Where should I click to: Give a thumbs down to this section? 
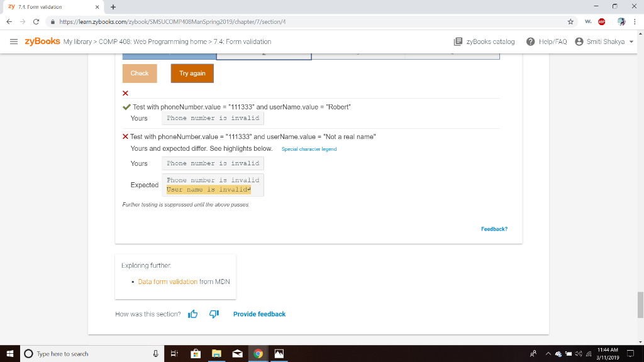coord(213,314)
